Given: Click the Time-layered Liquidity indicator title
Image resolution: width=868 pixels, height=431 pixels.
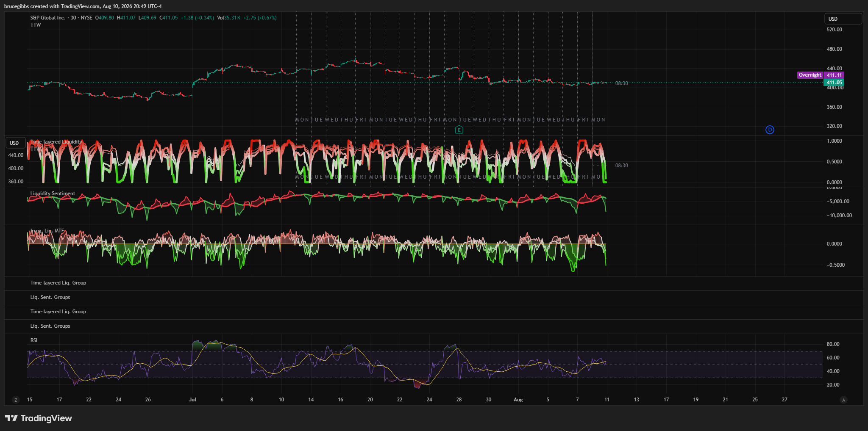Looking at the screenshot, I should click(56, 142).
